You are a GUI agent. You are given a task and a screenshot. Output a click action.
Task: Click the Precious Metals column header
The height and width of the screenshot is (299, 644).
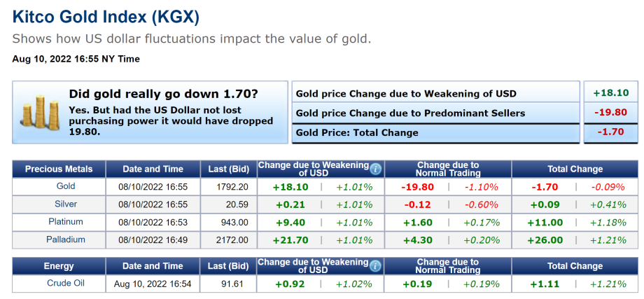(59, 169)
